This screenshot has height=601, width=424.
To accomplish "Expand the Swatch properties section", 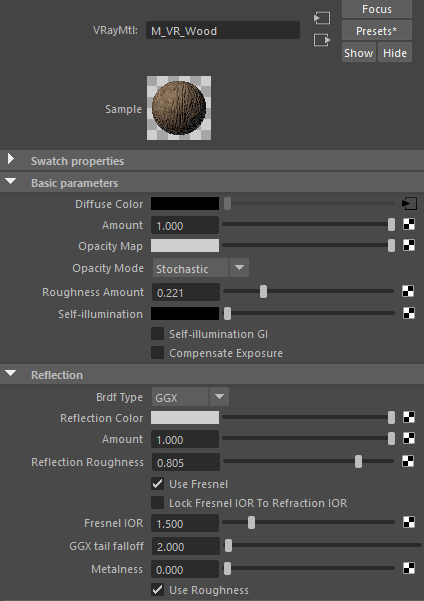I will tap(11, 159).
